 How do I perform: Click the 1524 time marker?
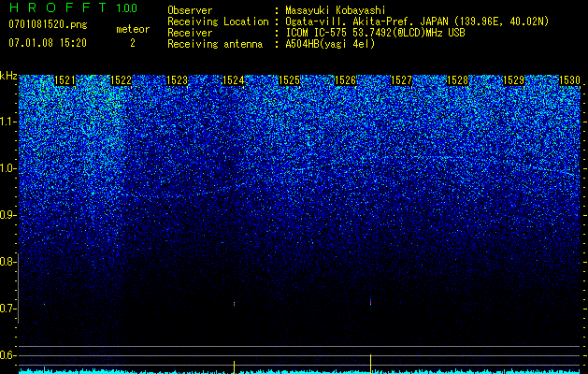234,80
